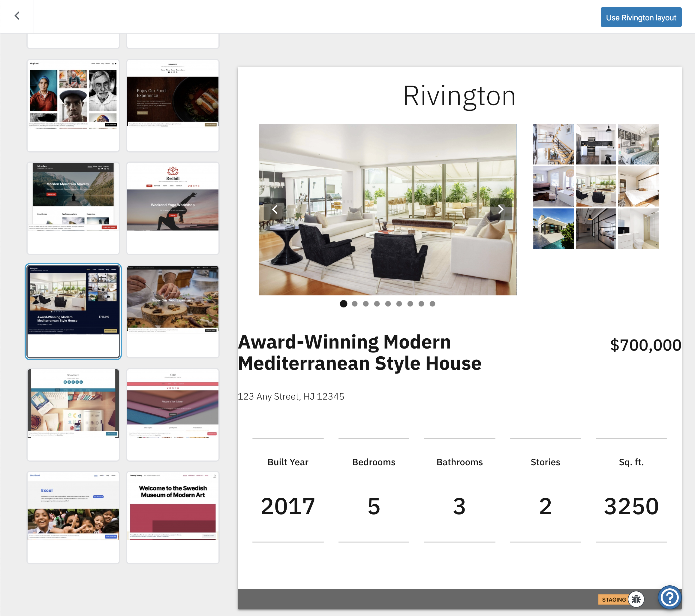Viewport: 695px width, 616px height.
Task: Choose the Stratford Excel layout thumbnail
Action: coord(73,517)
